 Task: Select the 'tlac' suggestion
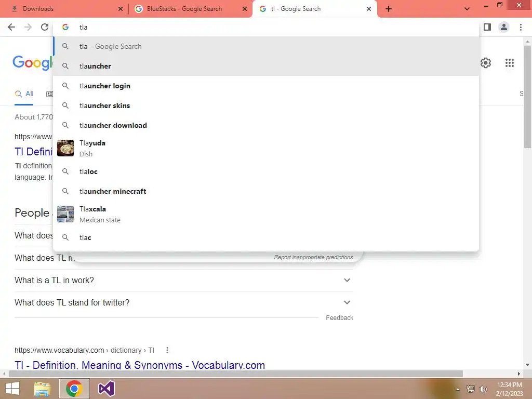(266, 237)
